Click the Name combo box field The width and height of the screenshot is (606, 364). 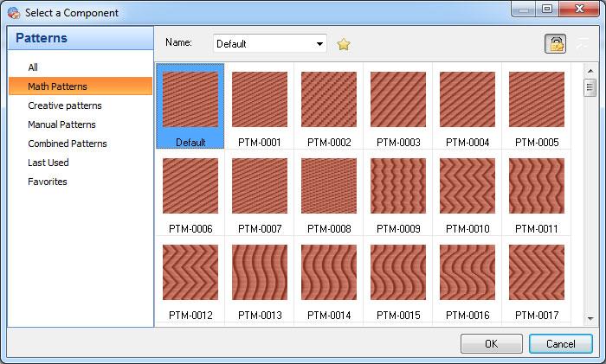tap(270, 43)
